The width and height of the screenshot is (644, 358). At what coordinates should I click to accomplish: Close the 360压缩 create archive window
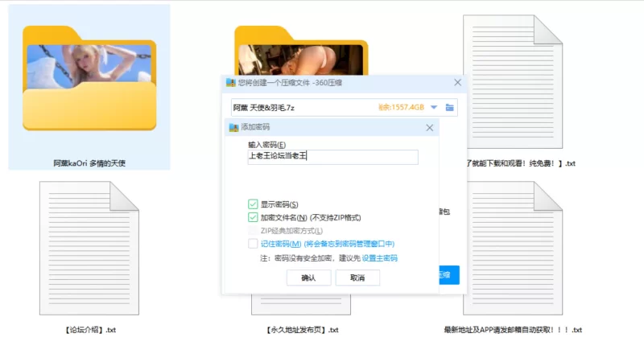(x=457, y=82)
